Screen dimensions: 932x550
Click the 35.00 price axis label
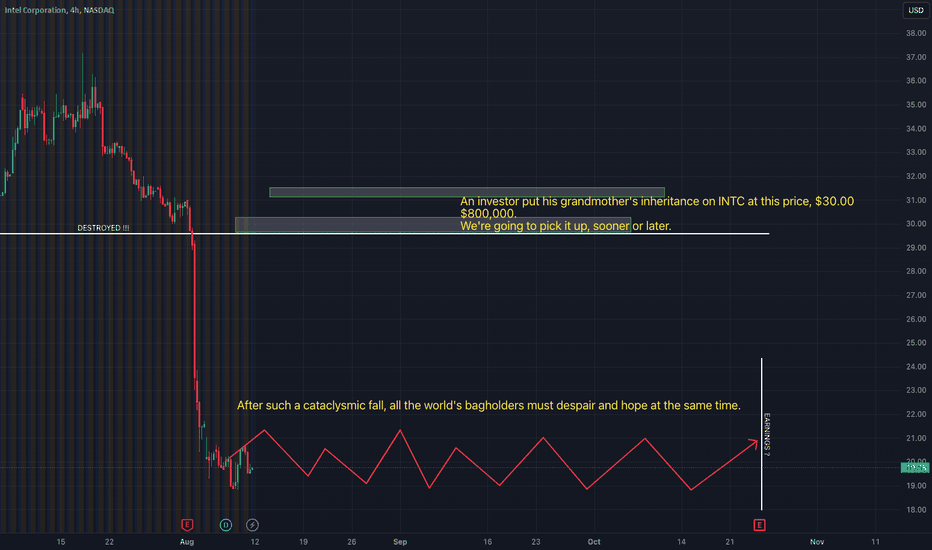916,105
